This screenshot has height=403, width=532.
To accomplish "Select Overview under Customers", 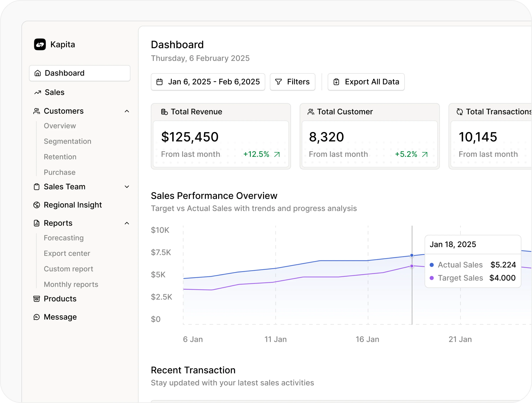I will point(60,126).
